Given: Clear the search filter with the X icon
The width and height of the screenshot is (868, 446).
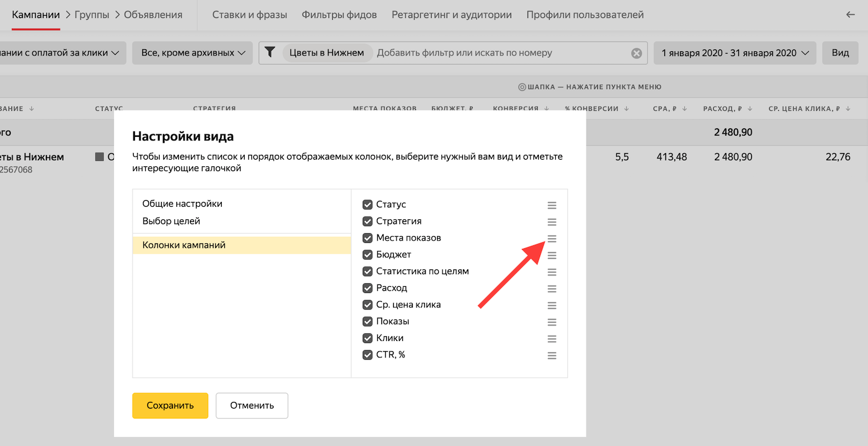Looking at the screenshot, I should pos(637,53).
